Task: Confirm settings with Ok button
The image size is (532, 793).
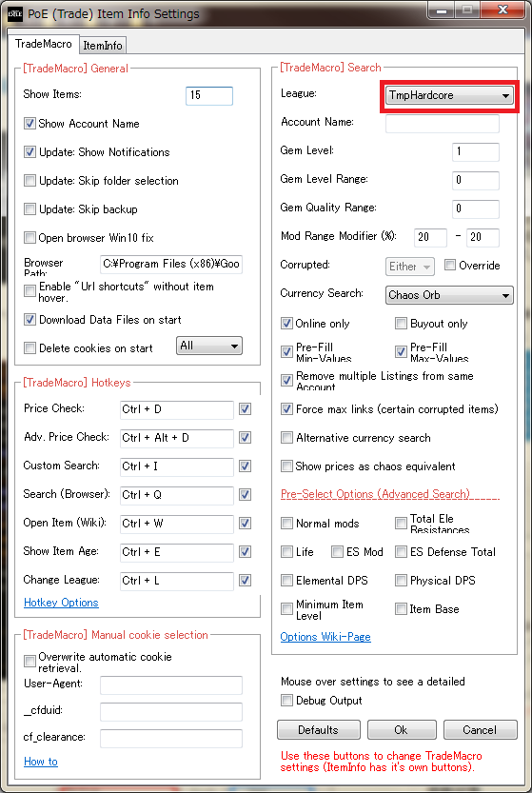Action: [402, 730]
